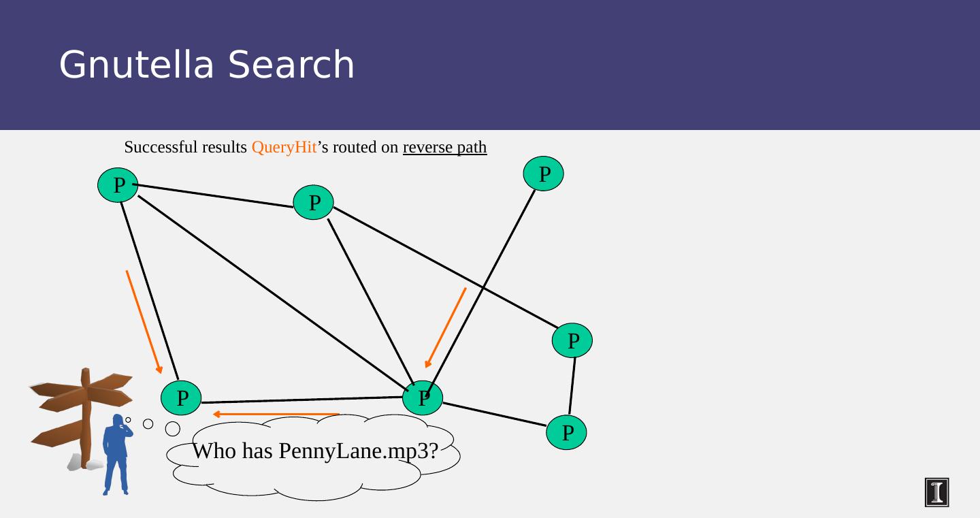This screenshot has width=980, height=518.
Task: Select the "Gnutella Search" slide title
Action: [207, 65]
